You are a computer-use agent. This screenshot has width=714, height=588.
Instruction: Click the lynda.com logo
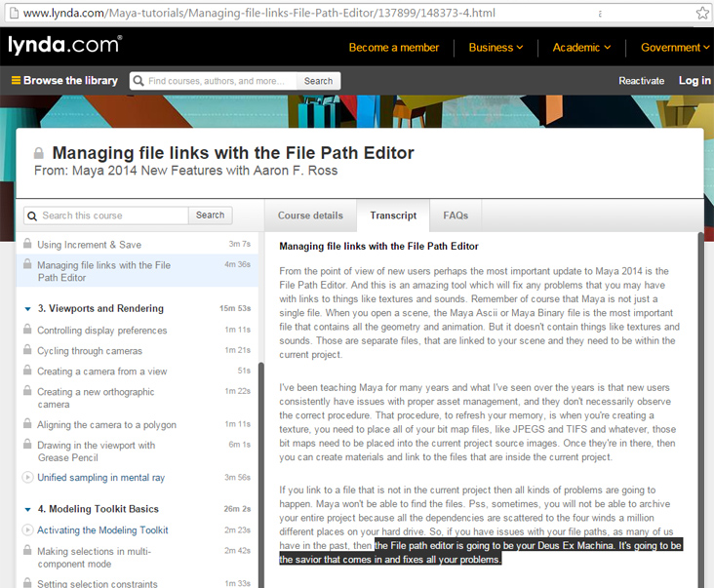click(64, 46)
